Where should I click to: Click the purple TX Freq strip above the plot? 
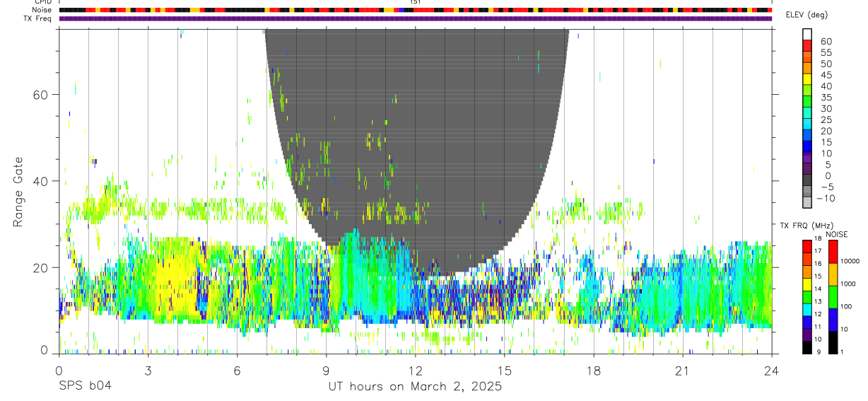pyautogui.click(x=416, y=18)
